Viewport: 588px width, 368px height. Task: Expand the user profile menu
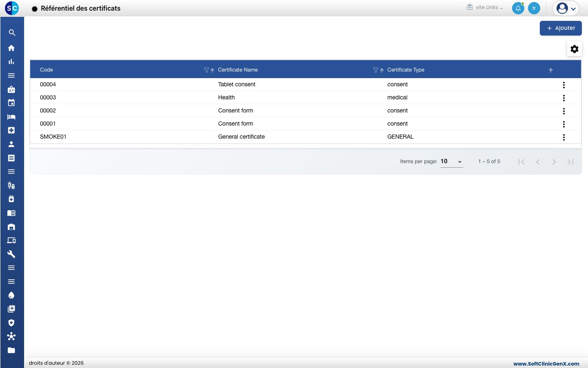(x=566, y=8)
